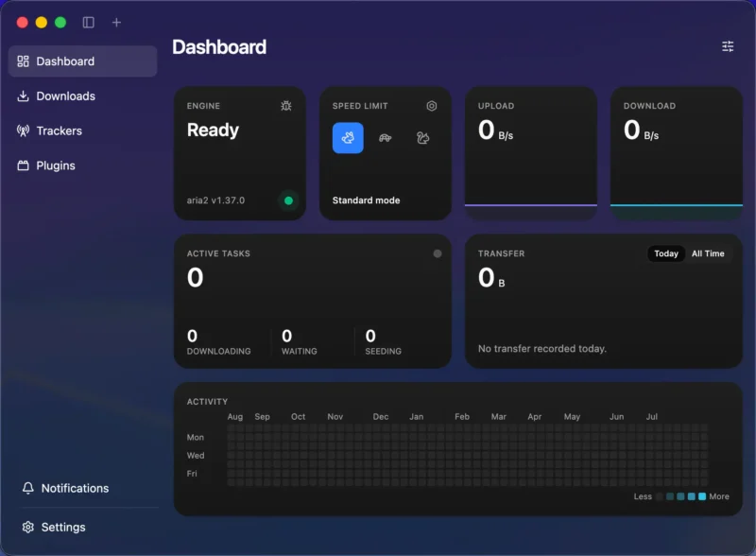Click the Upload speed graph line
The image size is (756, 556).
tap(531, 205)
